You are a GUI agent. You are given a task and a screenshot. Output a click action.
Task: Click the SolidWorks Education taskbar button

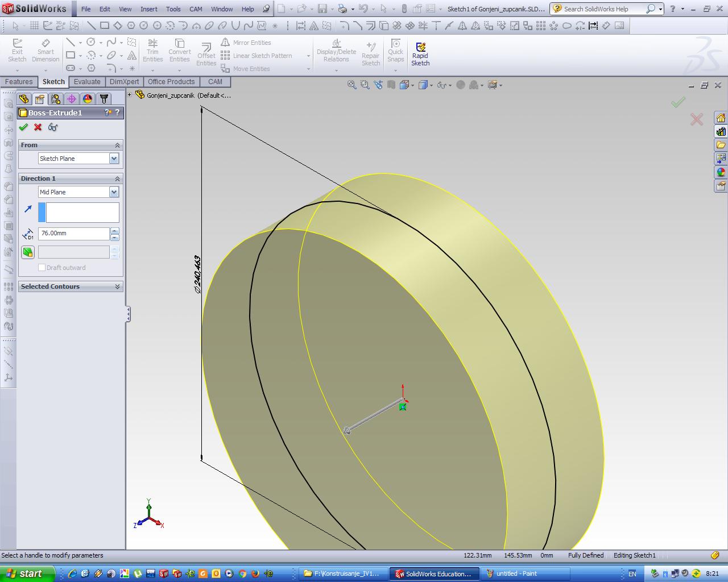[x=435, y=573]
